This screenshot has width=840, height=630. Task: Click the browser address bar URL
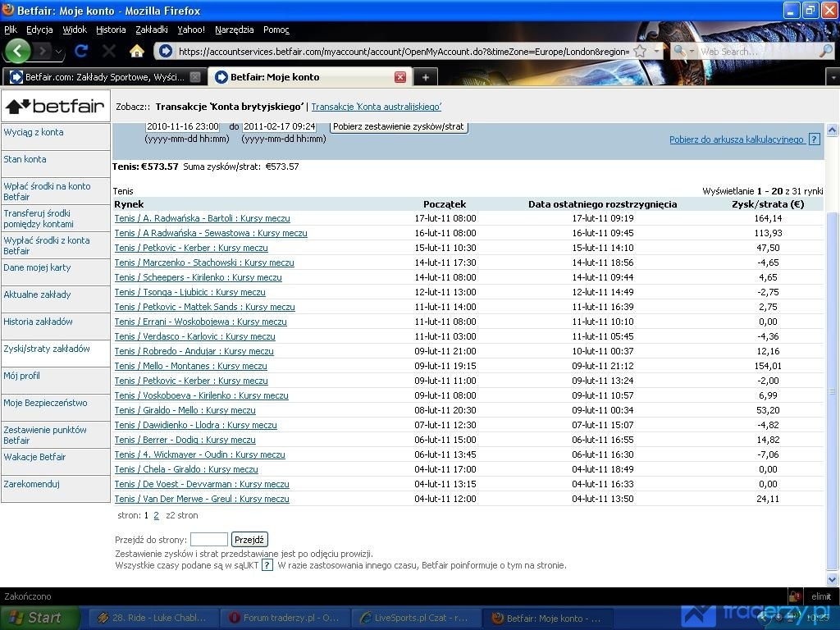(x=404, y=52)
